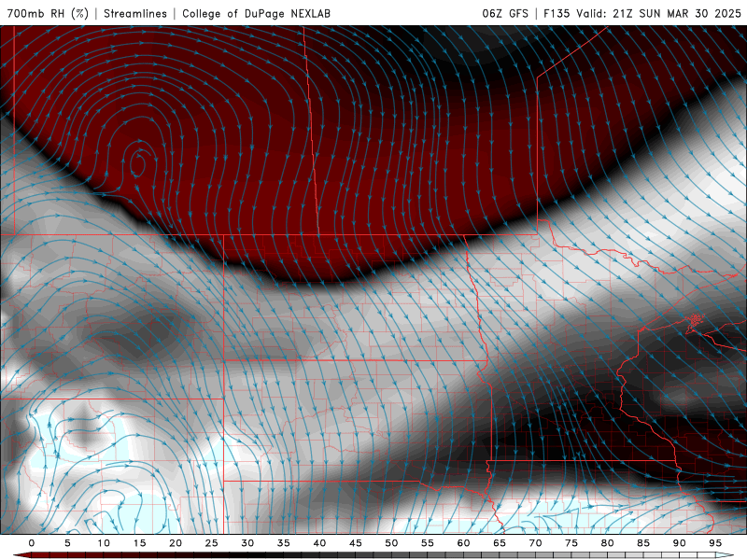
Task: Click the "75" label on the color scale
Action: (x=571, y=543)
